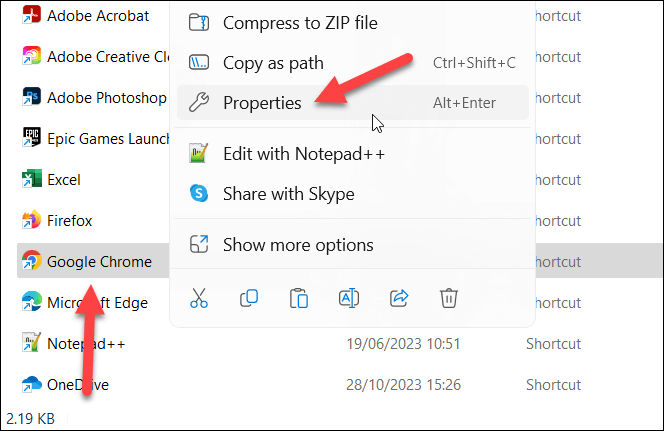Open Properties from the context menu

[262, 103]
